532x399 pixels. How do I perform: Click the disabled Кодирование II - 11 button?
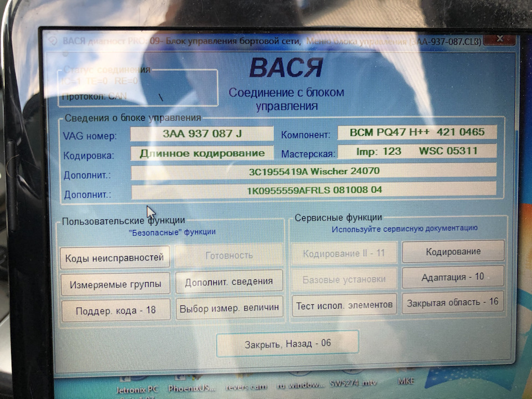344,253
